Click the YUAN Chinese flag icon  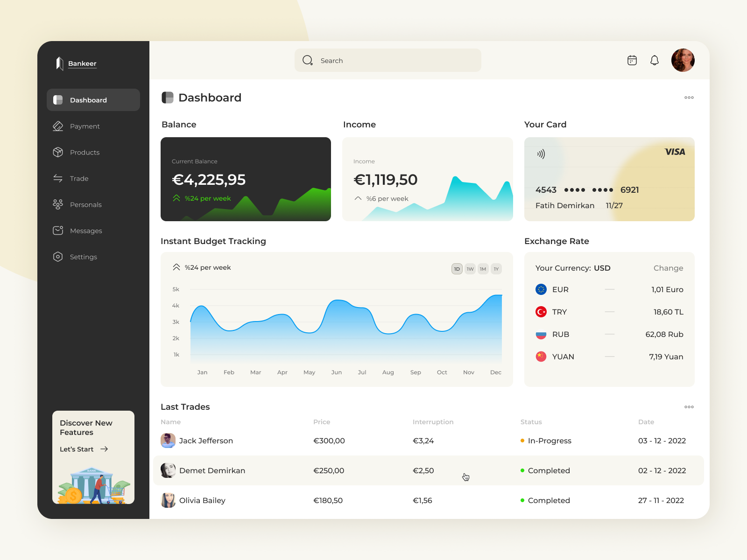pyautogui.click(x=541, y=357)
